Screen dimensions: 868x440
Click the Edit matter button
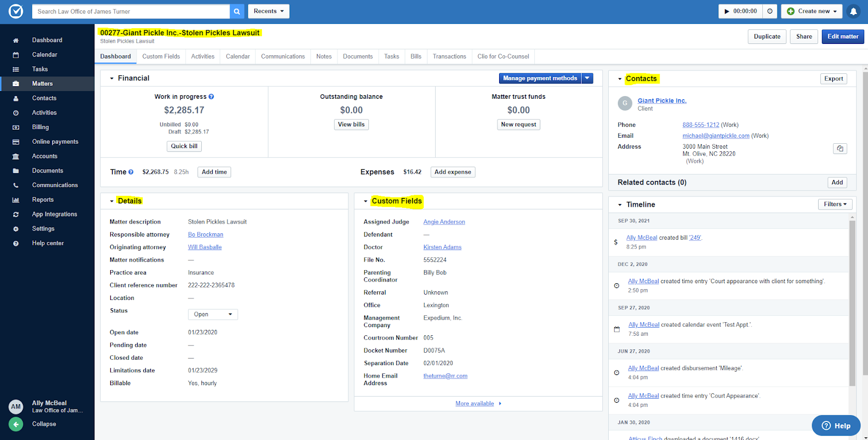point(843,37)
